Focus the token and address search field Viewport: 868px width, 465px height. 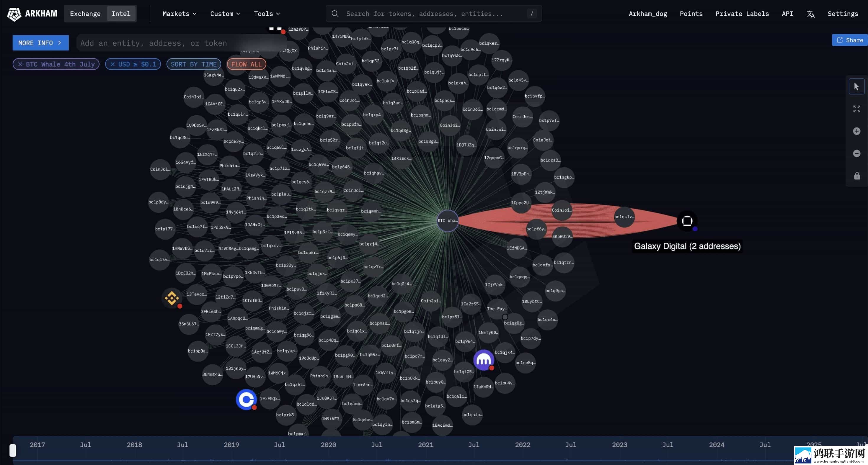tap(434, 14)
